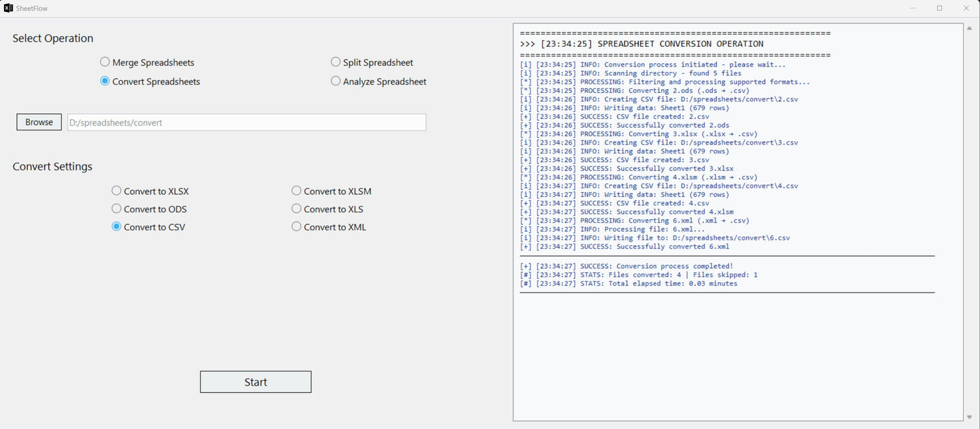Select the Analyze Spreadsheet operation
This screenshot has width=980, height=429.
pos(336,81)
